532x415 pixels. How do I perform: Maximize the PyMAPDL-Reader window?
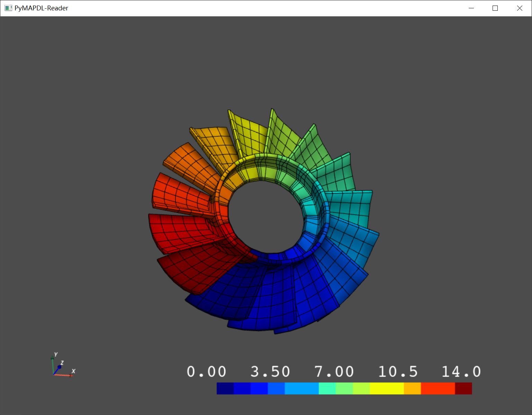point(495,8)
